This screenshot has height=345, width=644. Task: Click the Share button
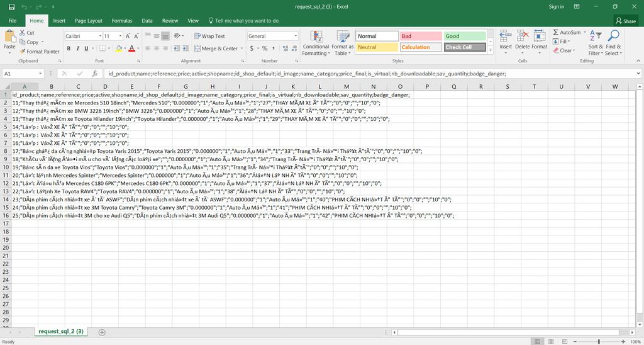point(625,21)
